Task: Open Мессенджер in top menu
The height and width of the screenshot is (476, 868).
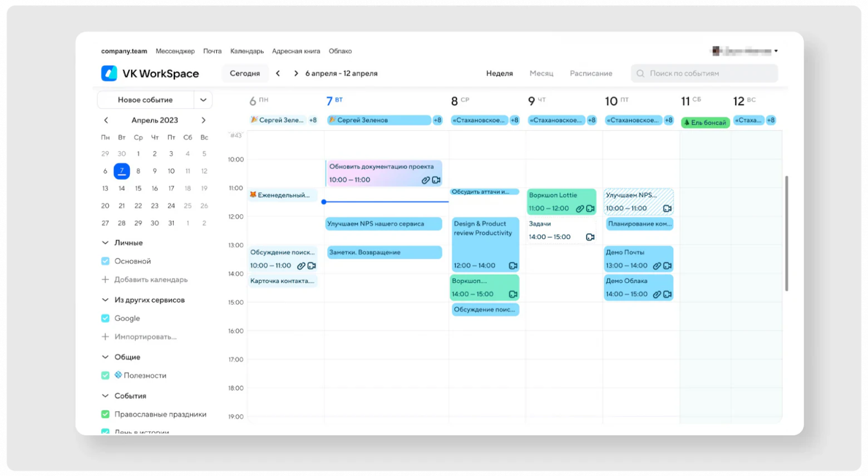Action: point(175,51)
